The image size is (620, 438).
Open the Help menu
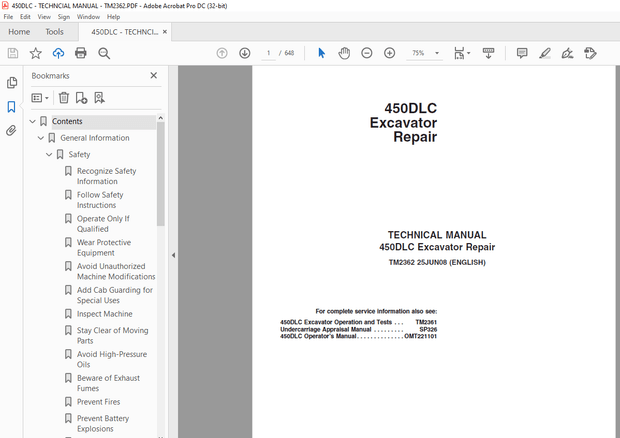tap(113, 17)
